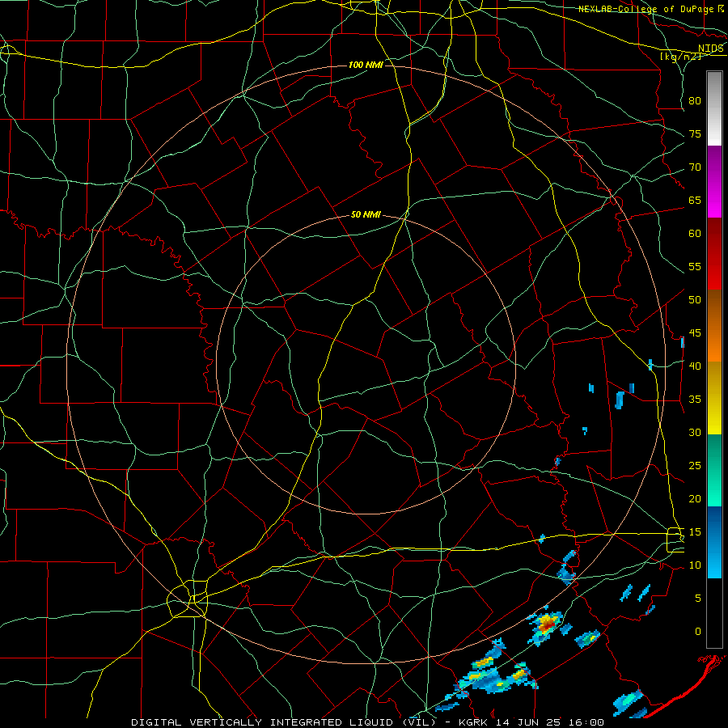This screenshot has height=728, width=728.
Task: Click the NIDS label above the scale
Action: [711, 49]
